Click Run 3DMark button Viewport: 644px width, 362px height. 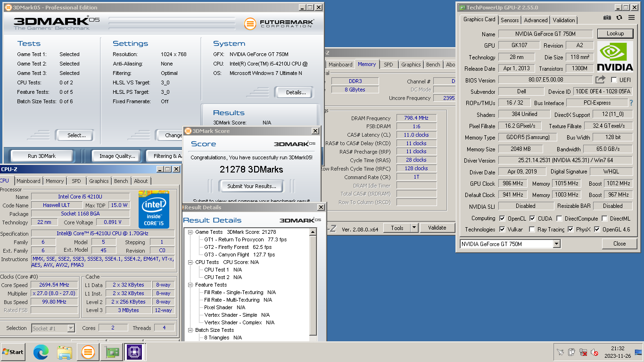coord(41,156)
